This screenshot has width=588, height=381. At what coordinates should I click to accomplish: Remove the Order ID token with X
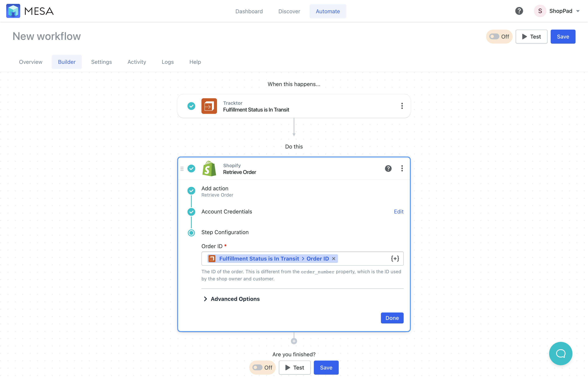(x=333, y=259)
